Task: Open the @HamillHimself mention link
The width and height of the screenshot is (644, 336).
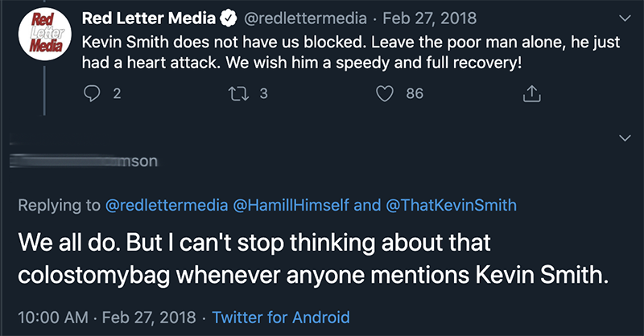Action: pos(291,205)
